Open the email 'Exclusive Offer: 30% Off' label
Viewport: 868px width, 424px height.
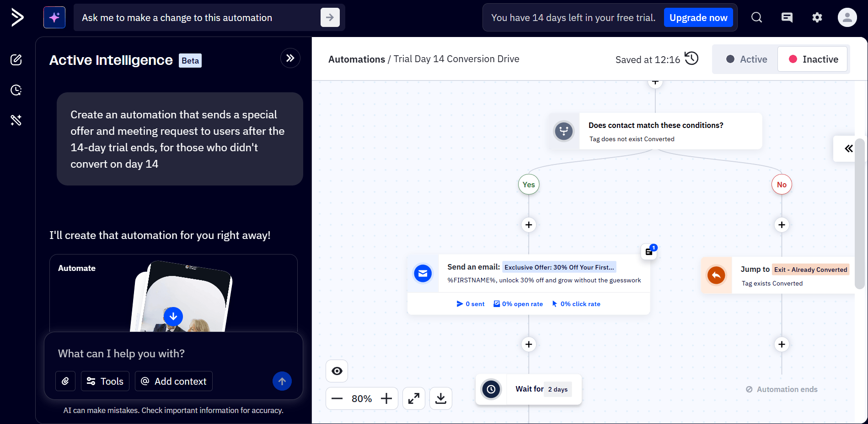point(559,267)
